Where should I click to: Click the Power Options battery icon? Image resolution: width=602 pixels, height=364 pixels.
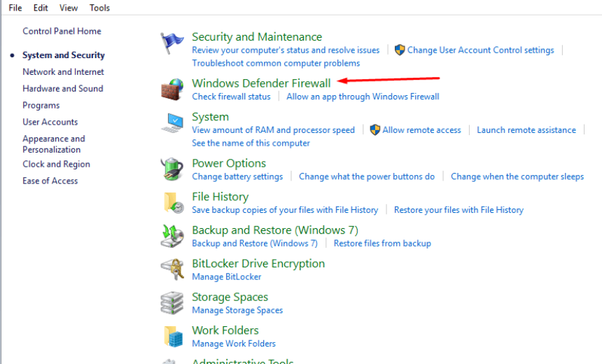click(172, 169)
